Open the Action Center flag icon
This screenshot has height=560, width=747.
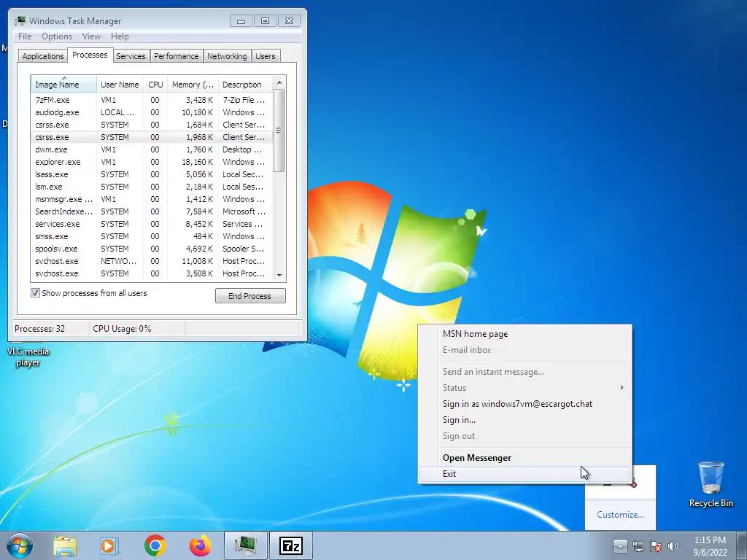pyautogui.click(x=656, y=546)
